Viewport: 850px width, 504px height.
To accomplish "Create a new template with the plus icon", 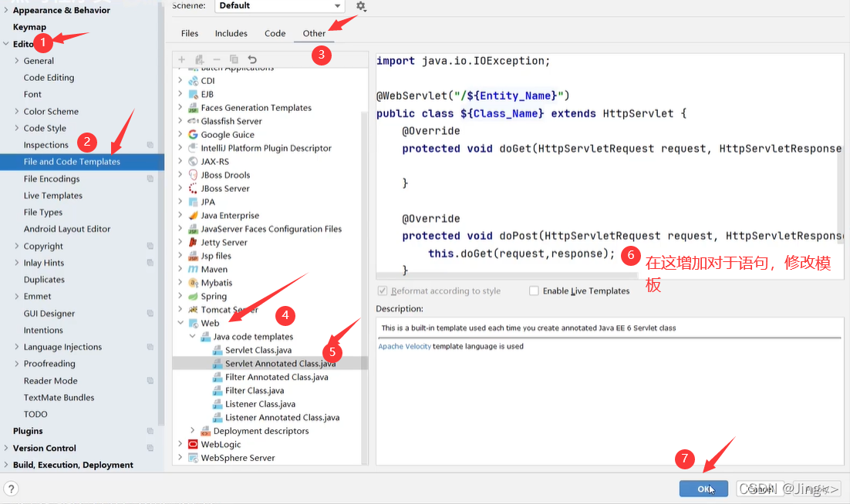I will (x=181, y=59).
